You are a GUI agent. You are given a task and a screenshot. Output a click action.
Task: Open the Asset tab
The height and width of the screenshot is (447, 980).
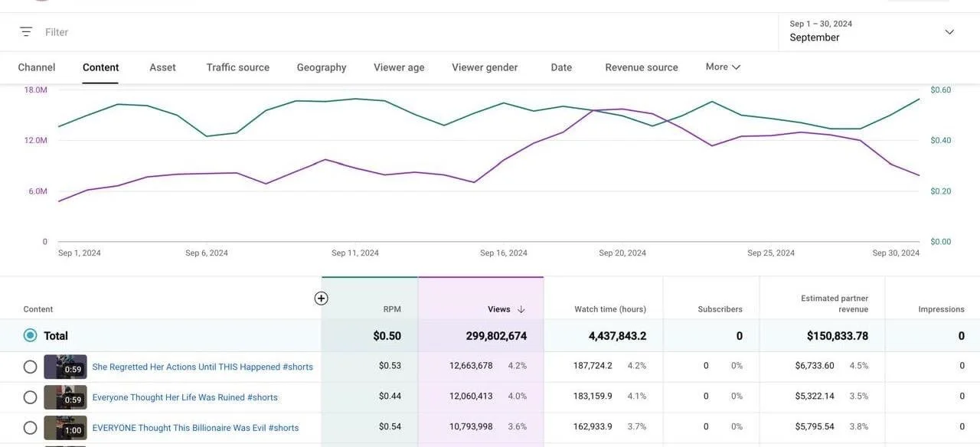pos(162,67)
